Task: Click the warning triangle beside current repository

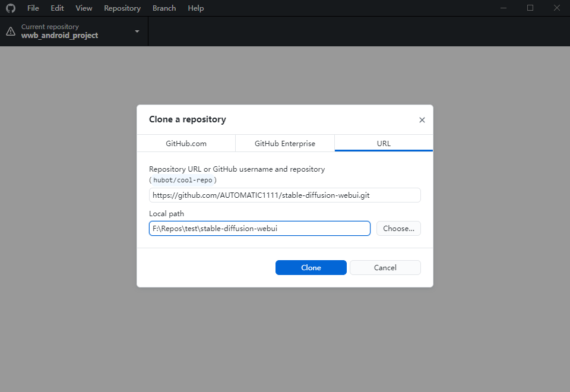Action: [x=11, y=31]
